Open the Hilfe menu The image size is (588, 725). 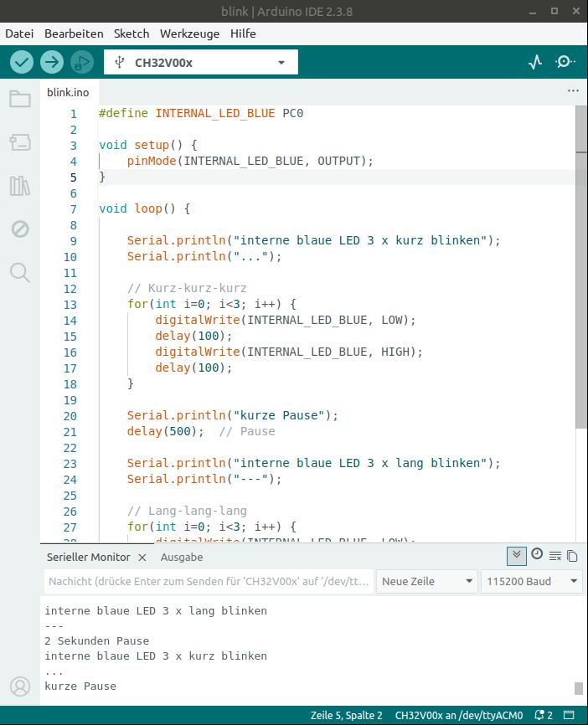(243, 33)
